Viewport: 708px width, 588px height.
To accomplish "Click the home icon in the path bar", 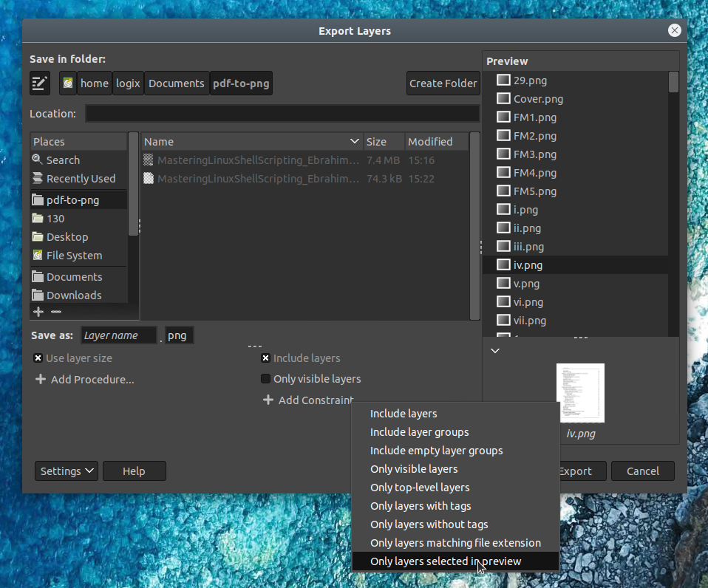I will coord(67,83).
